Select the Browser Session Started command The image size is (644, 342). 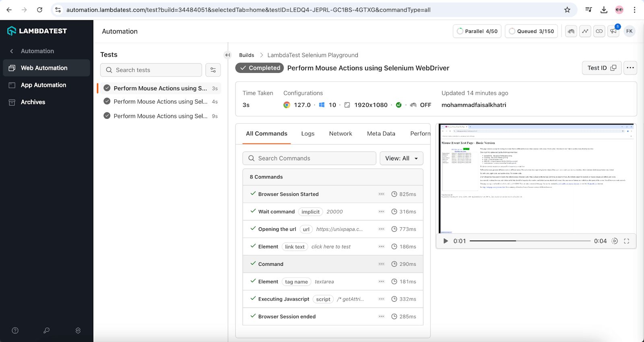coord(333,194)
